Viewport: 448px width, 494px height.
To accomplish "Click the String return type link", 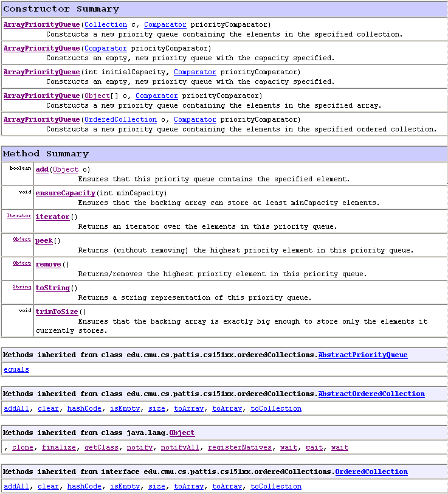I will [22, 287].
